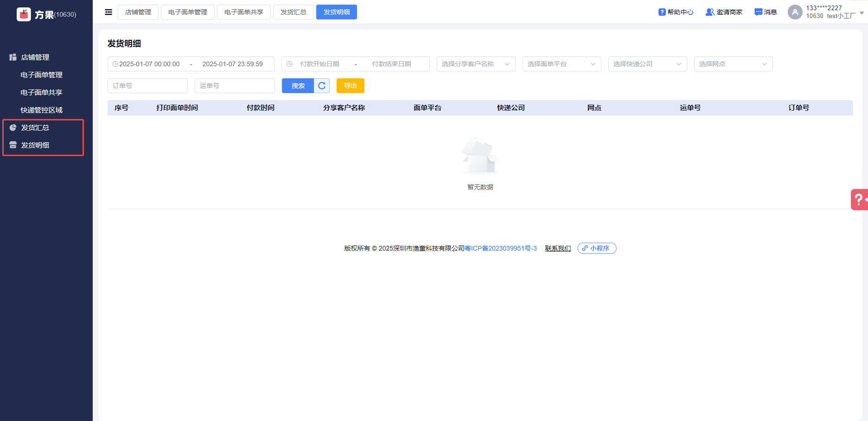Click the refresh icon beside the search button
The image size is (868, 421).
pyautogui.click(x=322, y=86)
